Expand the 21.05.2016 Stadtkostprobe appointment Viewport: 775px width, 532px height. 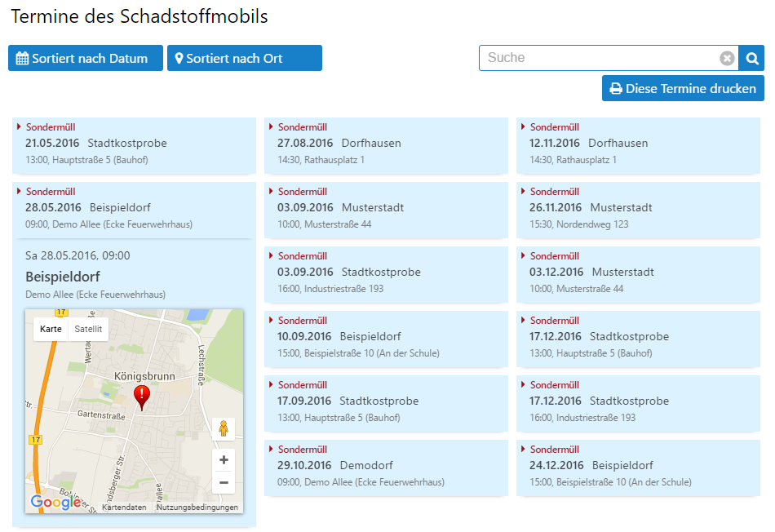pyautogui.click(x=134, y=145)
